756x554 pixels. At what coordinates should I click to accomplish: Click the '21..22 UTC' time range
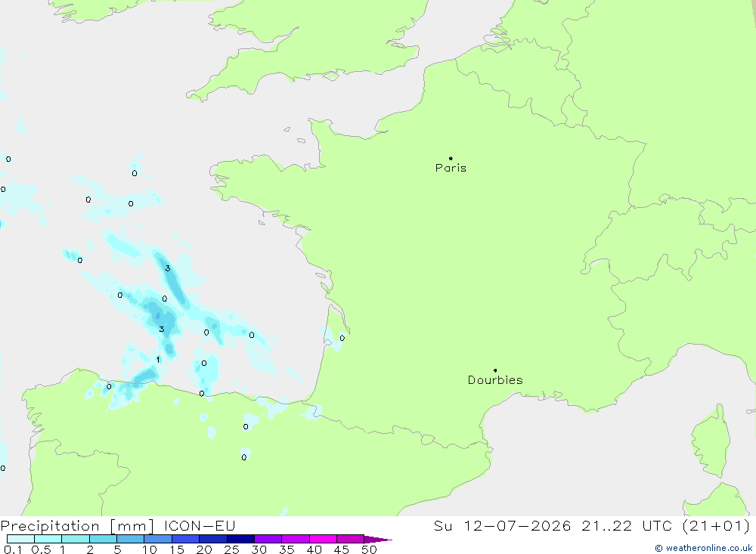(x=627, y=525)
